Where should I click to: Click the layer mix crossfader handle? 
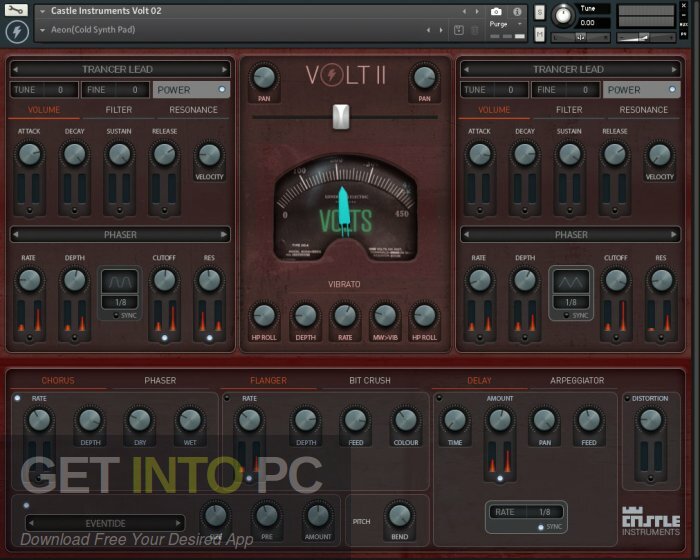pos(341,117)
